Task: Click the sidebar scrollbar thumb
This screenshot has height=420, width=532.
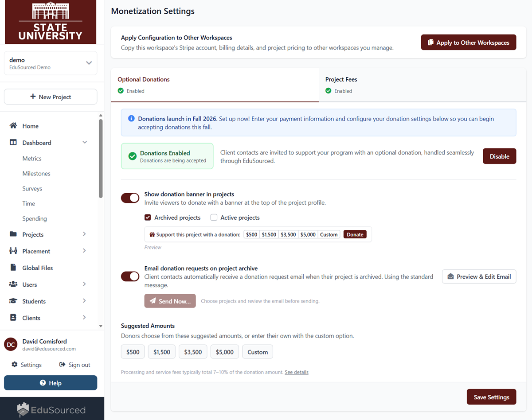Action: (x=101, y=158)
